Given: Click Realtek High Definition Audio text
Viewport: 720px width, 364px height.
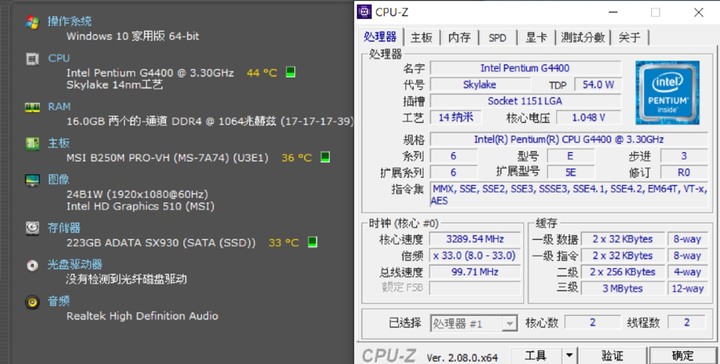Looking at the screenshot, I should (x=142, y=316).
